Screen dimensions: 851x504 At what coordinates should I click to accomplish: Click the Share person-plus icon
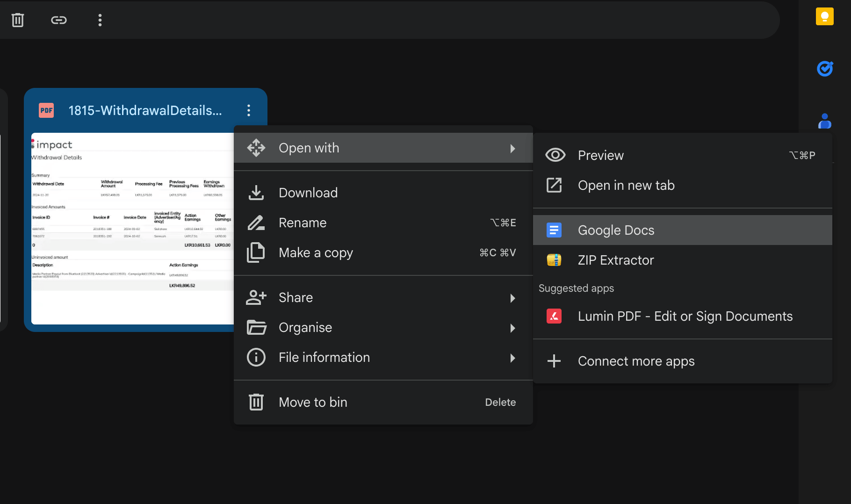tap(256, 297)
